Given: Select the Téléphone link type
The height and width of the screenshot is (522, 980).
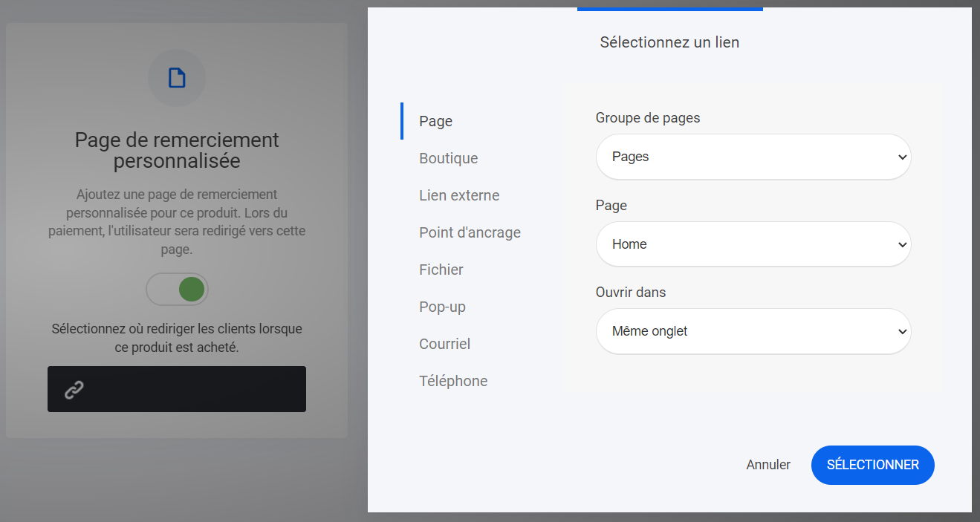Looking at the screenshot, I should click(452, 381).
